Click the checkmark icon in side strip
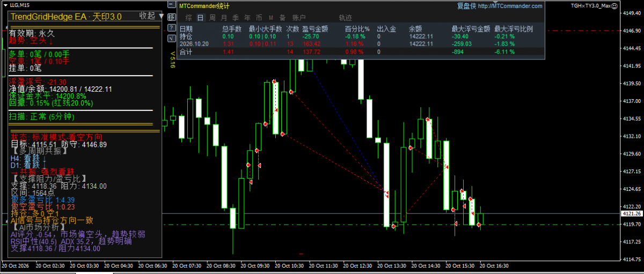The image size is (644, 274). tap(171, 39)
